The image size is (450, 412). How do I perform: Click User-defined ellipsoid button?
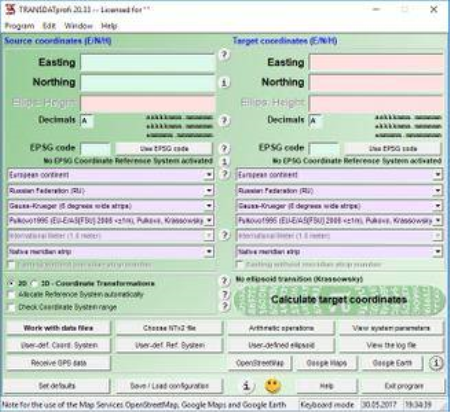tap(281, 345)
